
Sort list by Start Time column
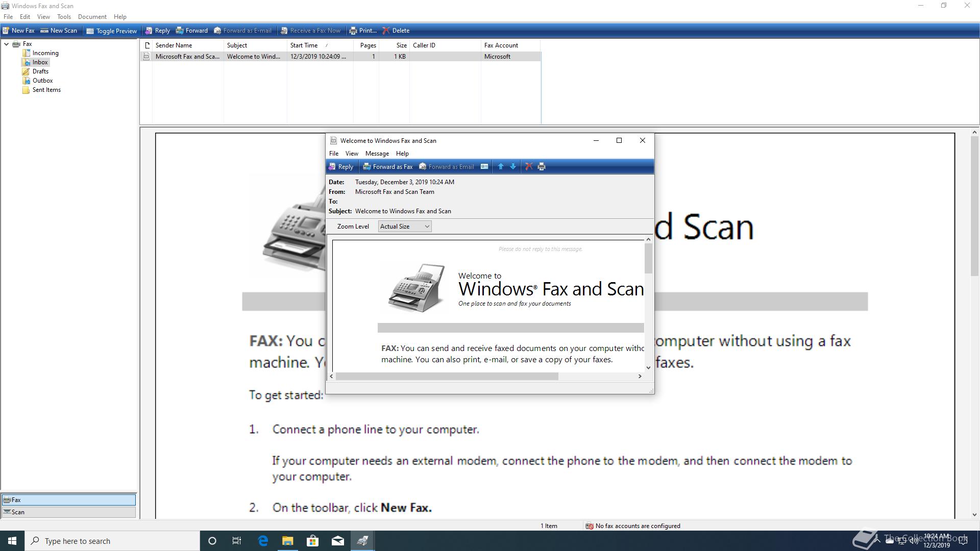point(304,45)
